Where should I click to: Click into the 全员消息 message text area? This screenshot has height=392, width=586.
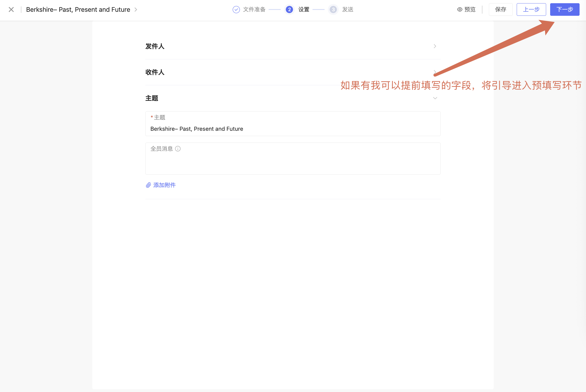click(x=293, y=162)
